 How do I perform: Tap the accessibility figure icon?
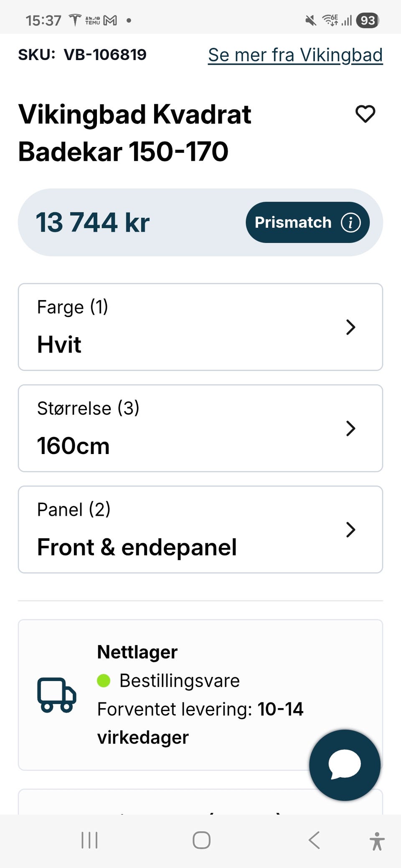[x=377, y=840]
